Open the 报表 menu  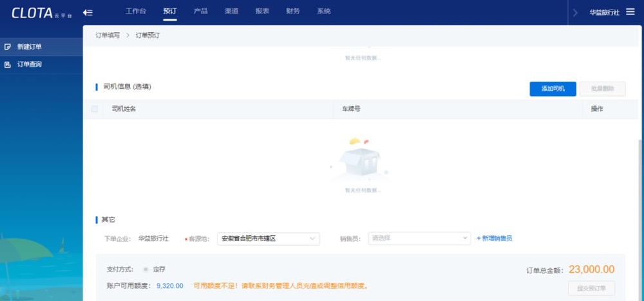(x=262, y=11)
